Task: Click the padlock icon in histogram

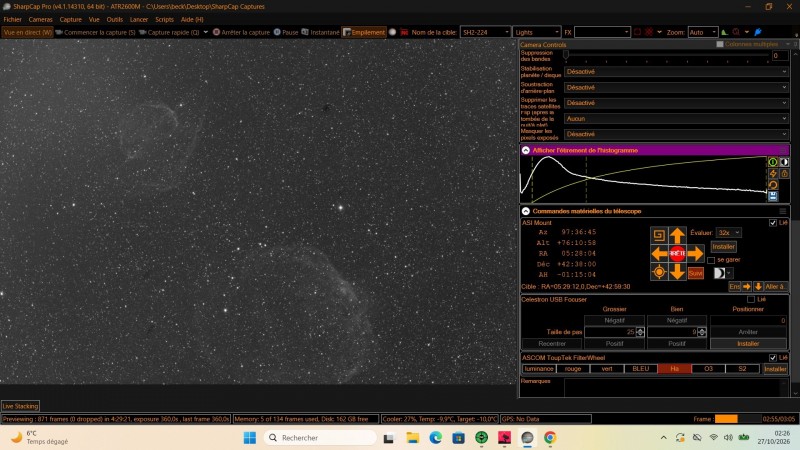Action: (x=784, y=173)
